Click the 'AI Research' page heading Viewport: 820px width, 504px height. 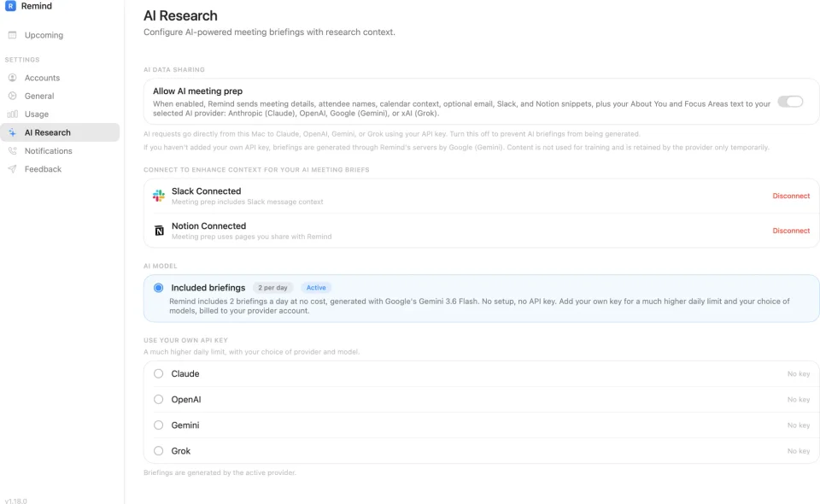pos(180,15)
